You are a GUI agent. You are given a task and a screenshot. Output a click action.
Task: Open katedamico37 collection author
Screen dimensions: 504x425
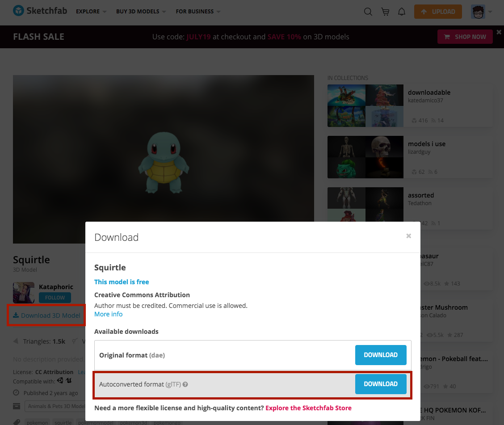(425, 100)
